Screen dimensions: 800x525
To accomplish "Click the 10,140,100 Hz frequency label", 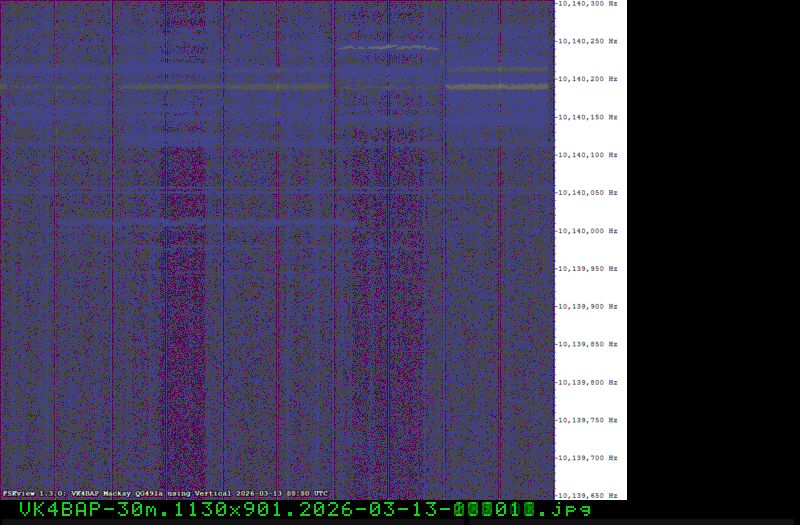I will pyautogui.click(x=588, y=155).
